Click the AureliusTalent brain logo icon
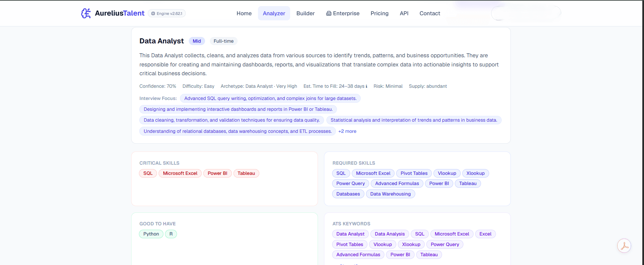Viewport: 644px width, 265px height. pos(86,13)
